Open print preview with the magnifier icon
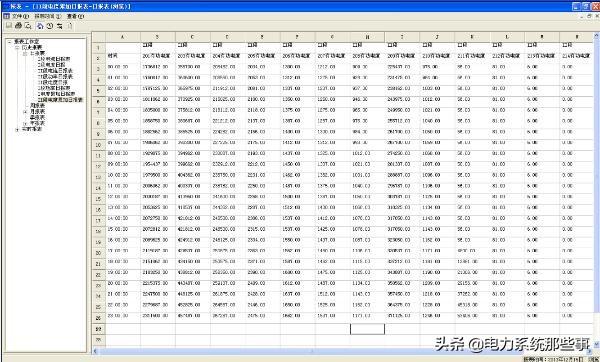This screenshot has width=600, height=362. (x=28, y=26)
